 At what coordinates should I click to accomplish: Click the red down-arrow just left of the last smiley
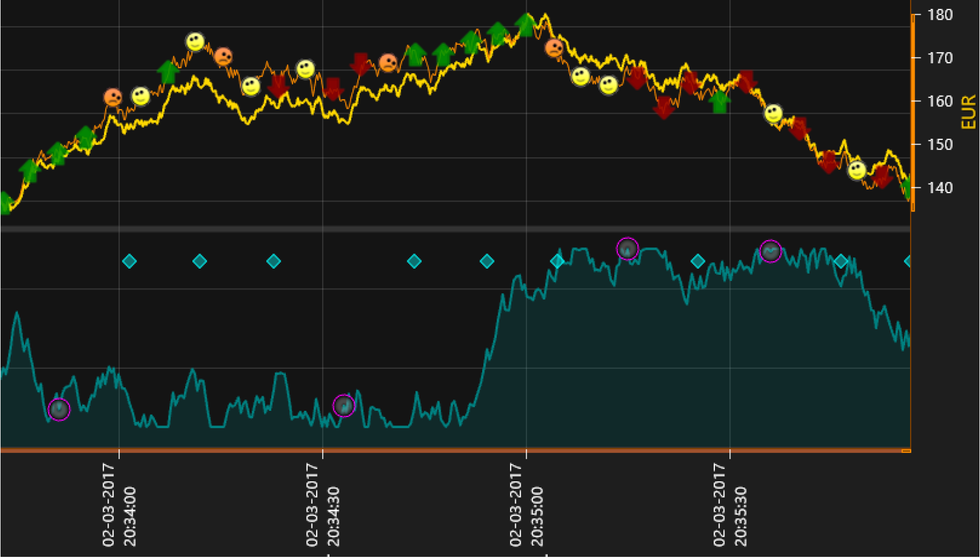coord(828,162)
